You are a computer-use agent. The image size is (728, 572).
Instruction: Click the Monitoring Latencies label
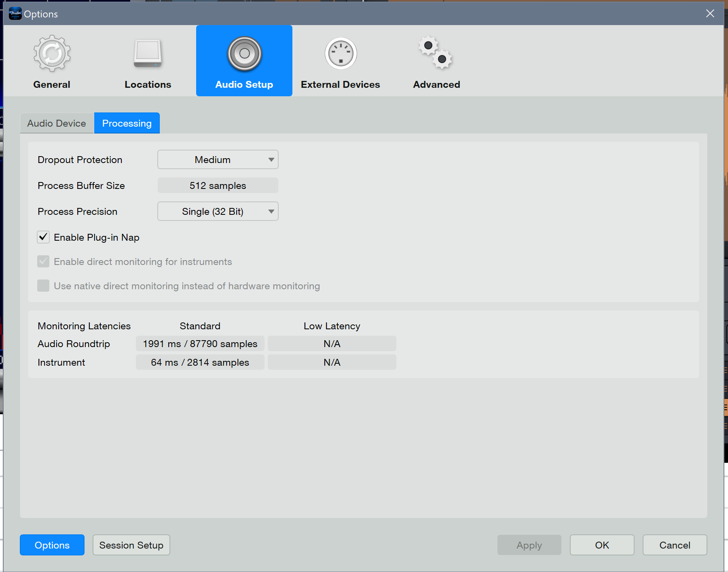84,326
